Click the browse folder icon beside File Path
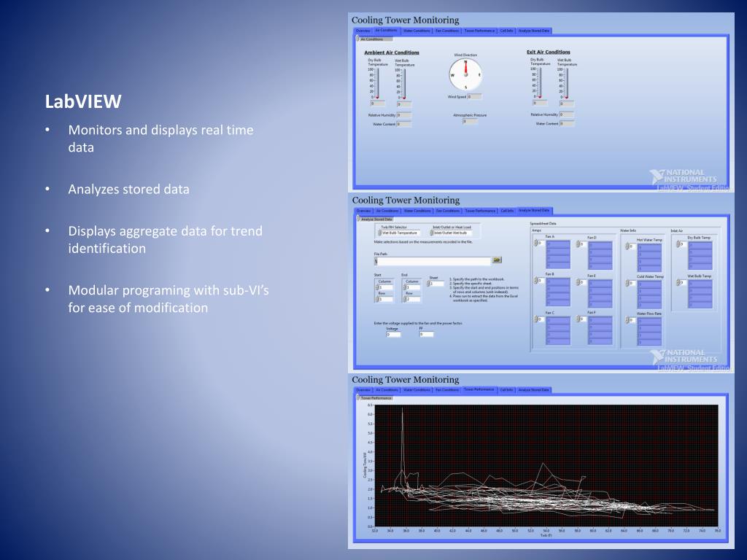 point(497,260)
